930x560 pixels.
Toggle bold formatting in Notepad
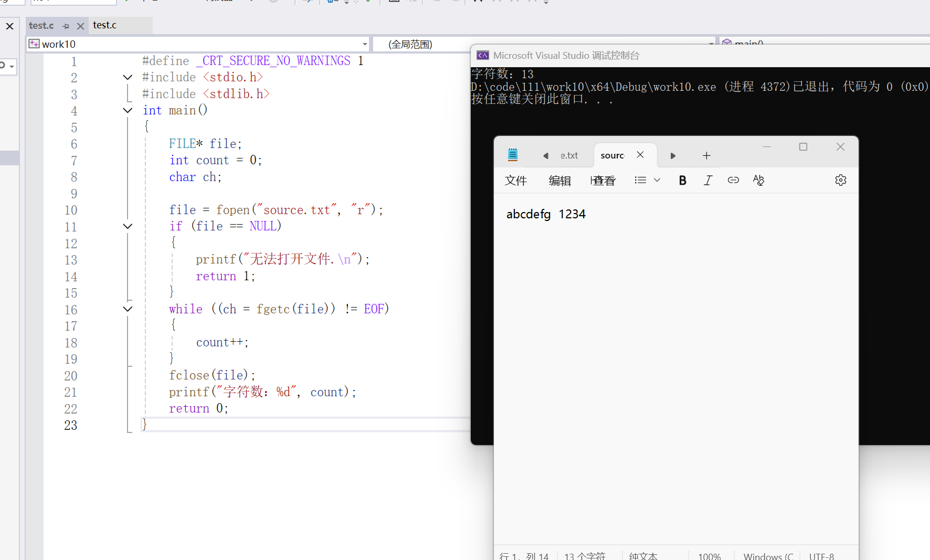[x=682, y=181]
